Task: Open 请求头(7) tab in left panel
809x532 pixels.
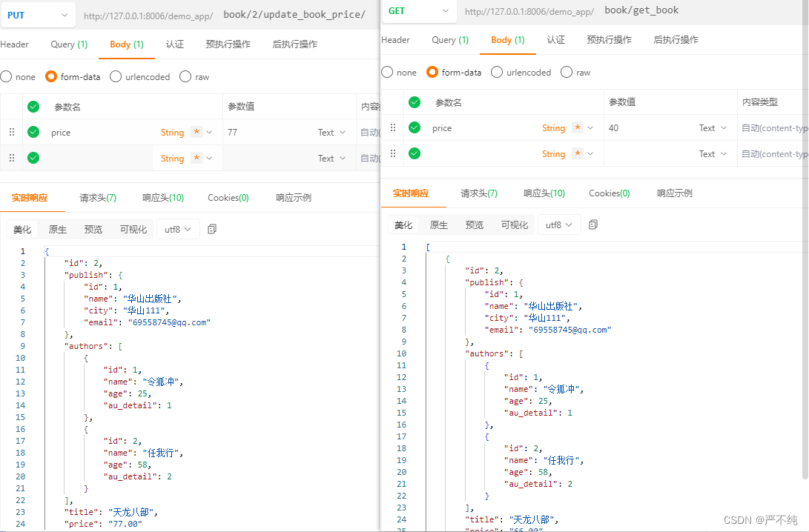Action: click(98, 198)
